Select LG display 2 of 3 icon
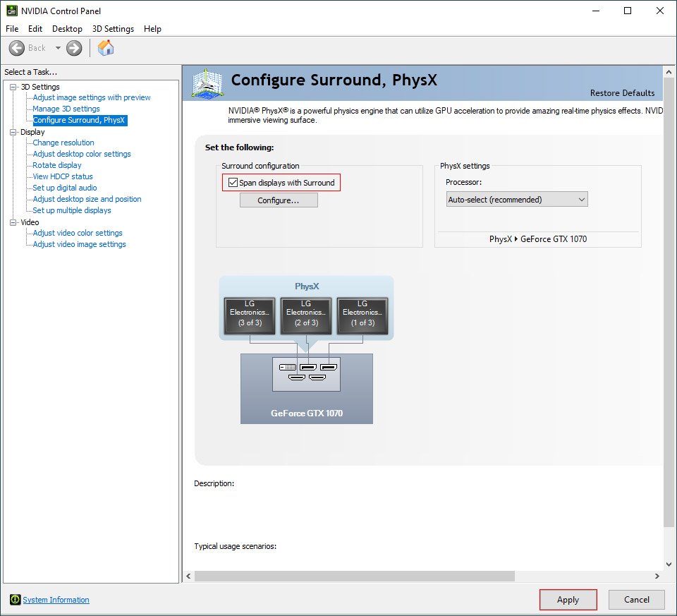 point(305,315)
